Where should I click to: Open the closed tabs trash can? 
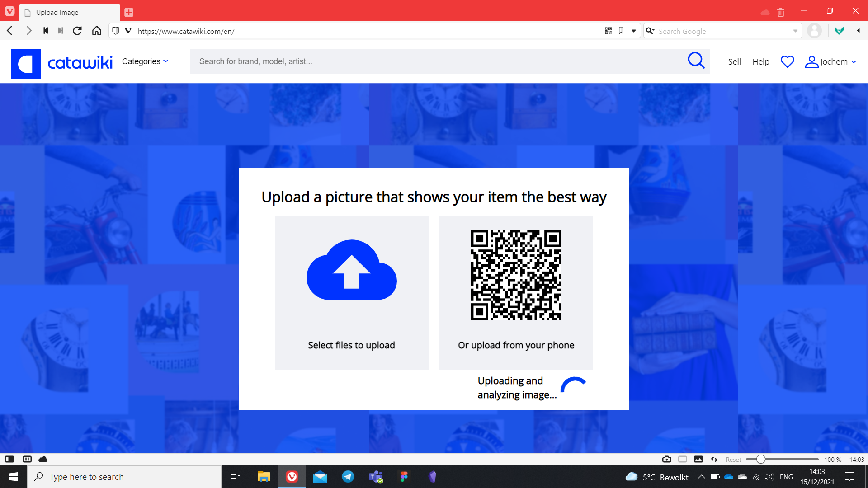[781, 12]
